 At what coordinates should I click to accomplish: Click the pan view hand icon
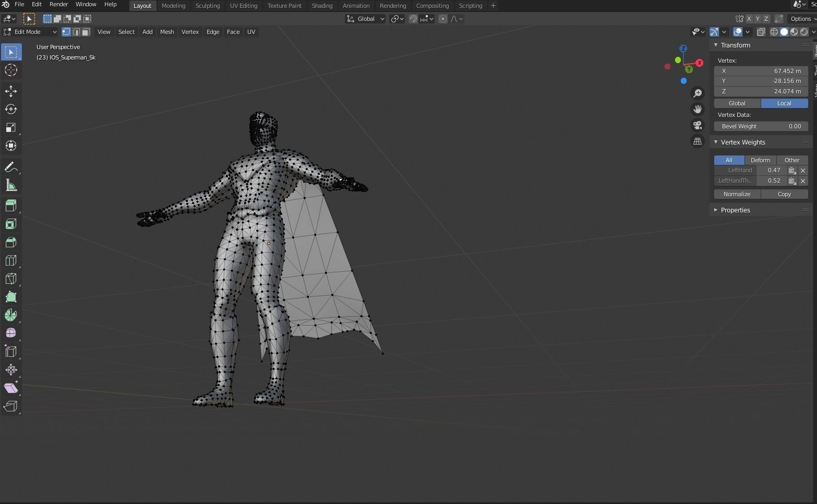(x=698, y=109)
